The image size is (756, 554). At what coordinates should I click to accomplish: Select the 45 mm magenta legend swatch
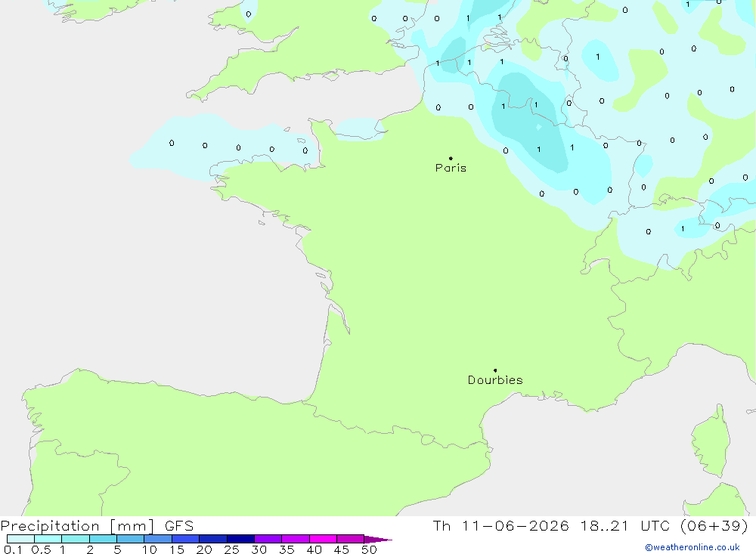click(x=351, y=539)
